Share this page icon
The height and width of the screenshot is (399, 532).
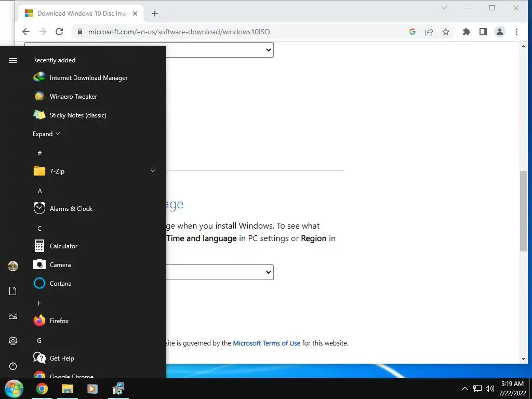point(429,32)
